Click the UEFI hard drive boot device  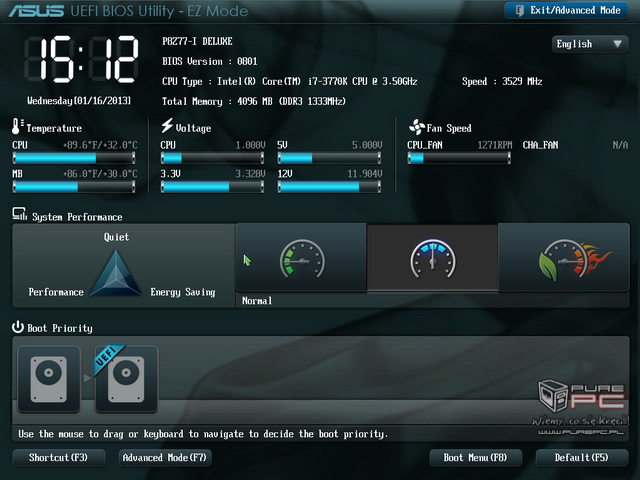(x=126, y=380)
